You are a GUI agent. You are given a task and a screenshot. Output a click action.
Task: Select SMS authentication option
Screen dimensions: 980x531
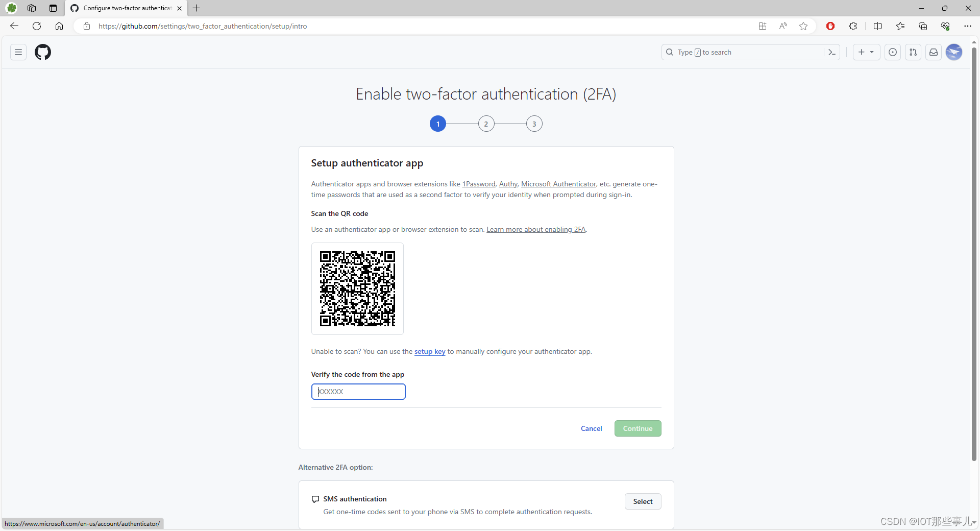pos(643,501)
